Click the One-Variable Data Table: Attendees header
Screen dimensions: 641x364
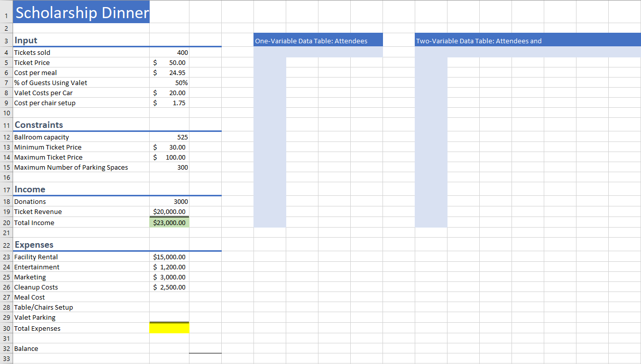pyautogui.click(x=318, y=39)
